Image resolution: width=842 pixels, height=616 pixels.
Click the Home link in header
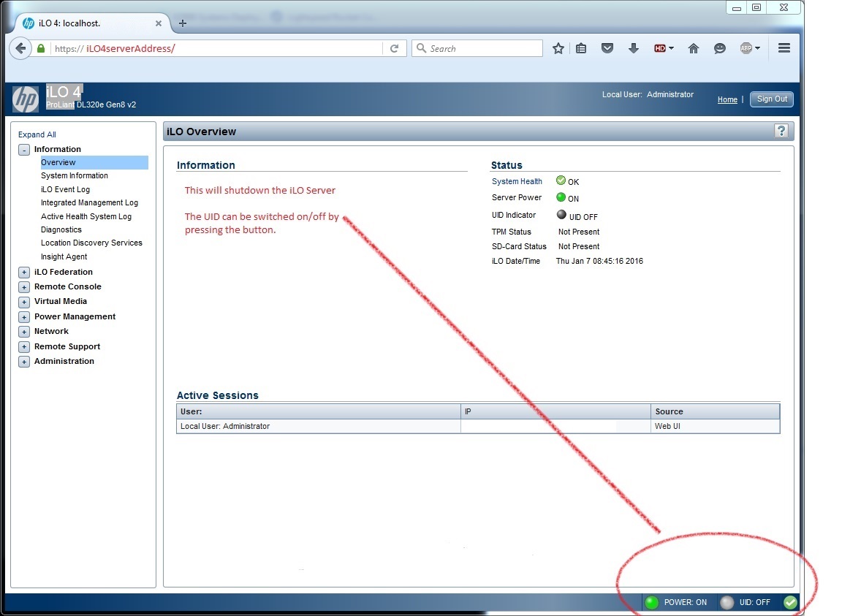click(727, 99)
